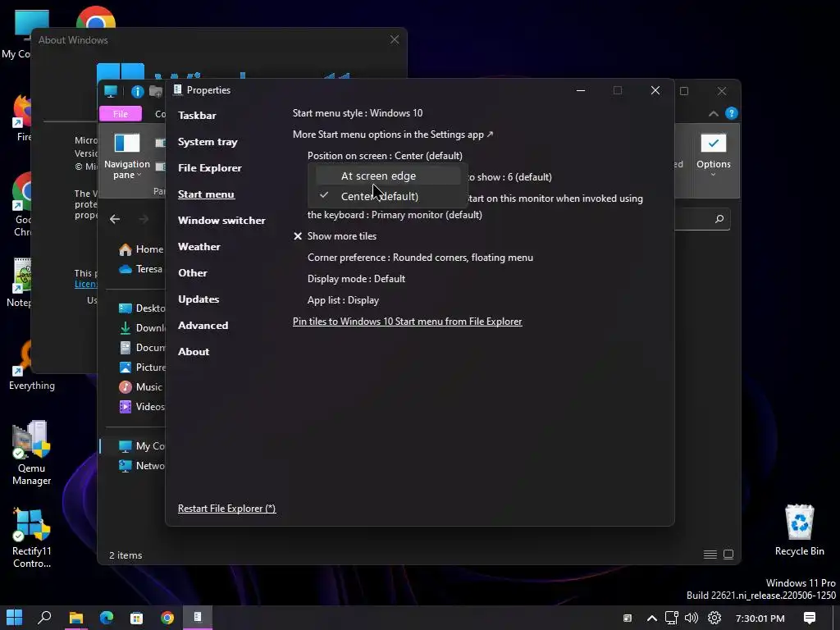This screenshot has height=630, width=840.
Task: Open the Other settings section
Action: (x=192, y=272)
